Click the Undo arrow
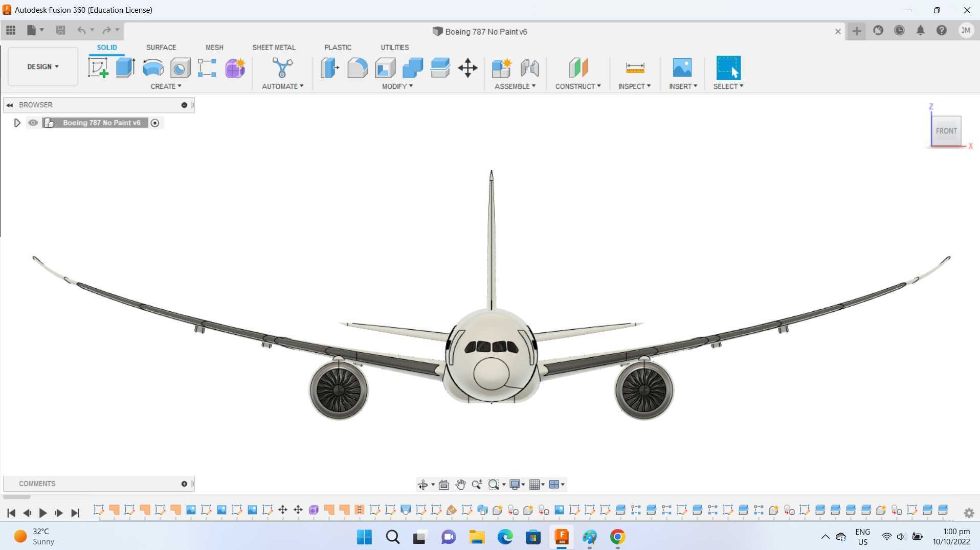The image size is (980, 550). pyautogui.click(x=81, y=31)
